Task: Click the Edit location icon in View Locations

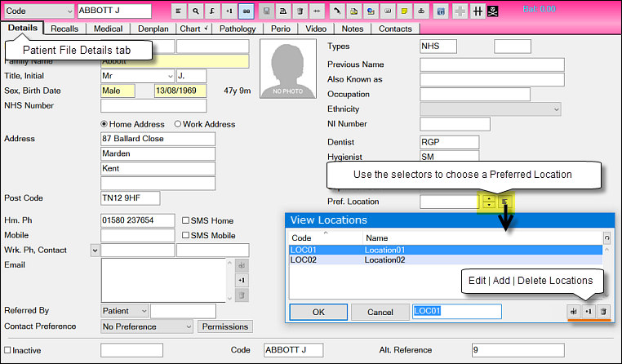Action: (574, 312)
